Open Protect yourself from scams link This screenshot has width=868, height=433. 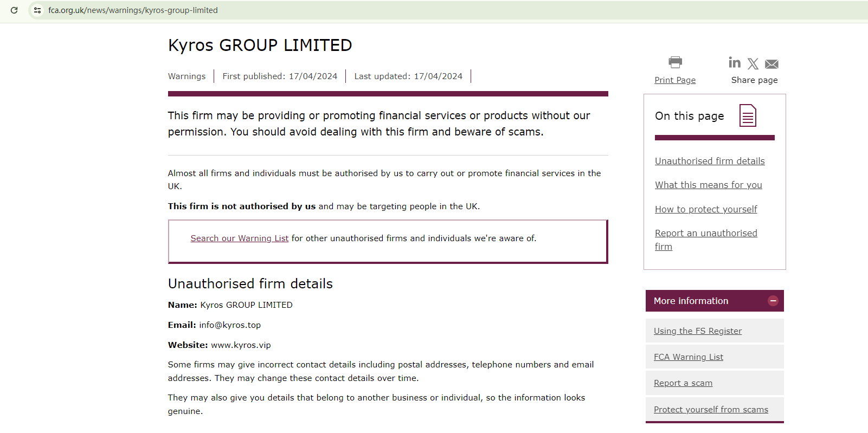coord(711,410)
